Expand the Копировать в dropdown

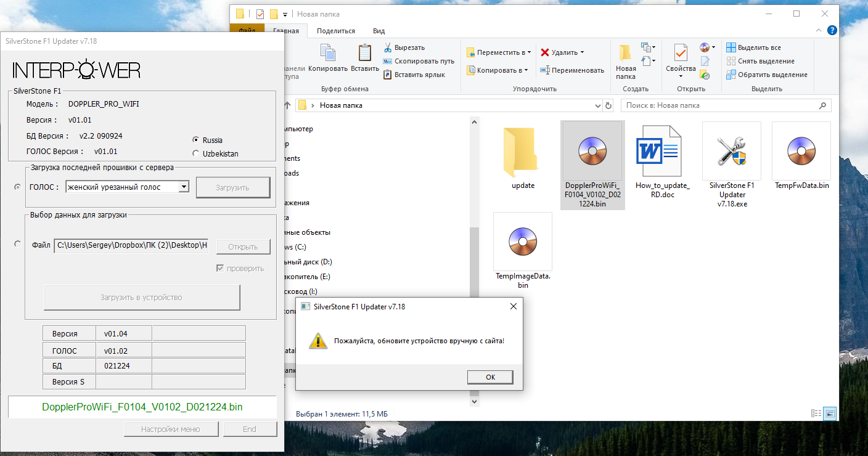525,71
